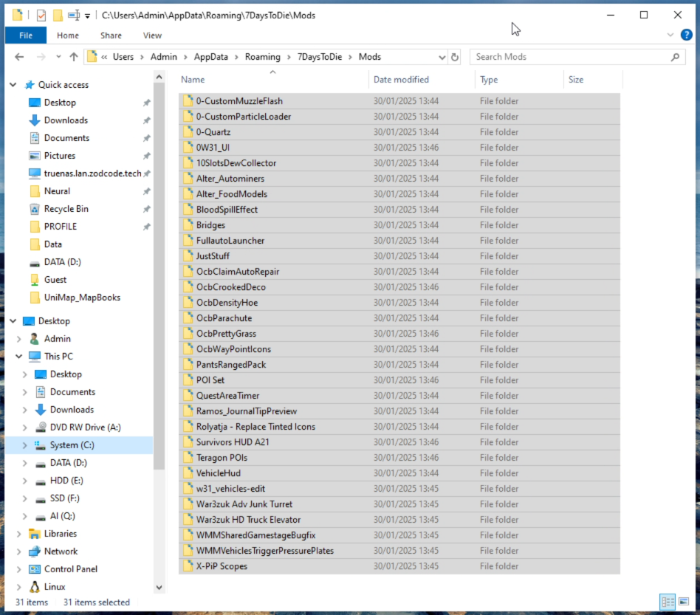Switch to Details view layout icon
Image resolution: width=700 pixels, height=615 pixels.
[668, 602]
